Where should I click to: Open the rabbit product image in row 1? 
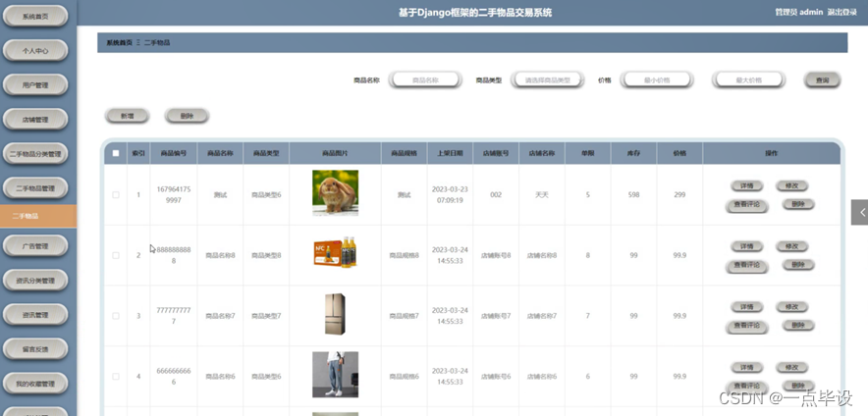coord(335,192)
